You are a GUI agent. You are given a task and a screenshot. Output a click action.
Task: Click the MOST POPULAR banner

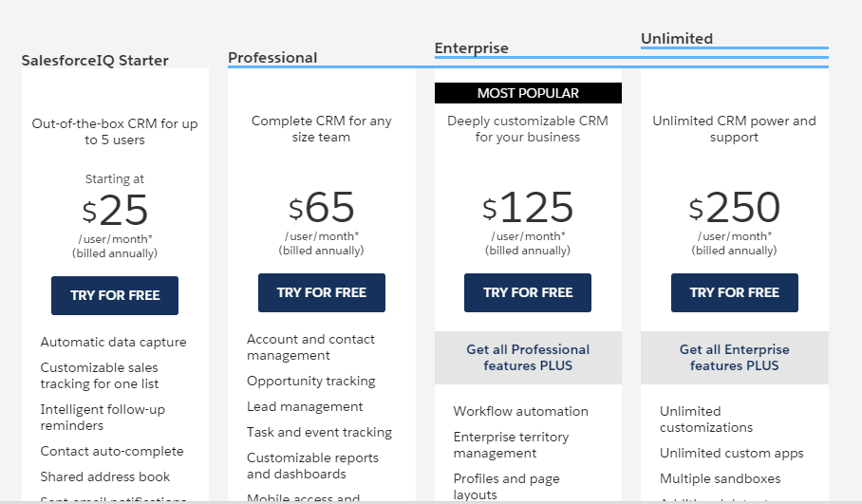point(528,93)
